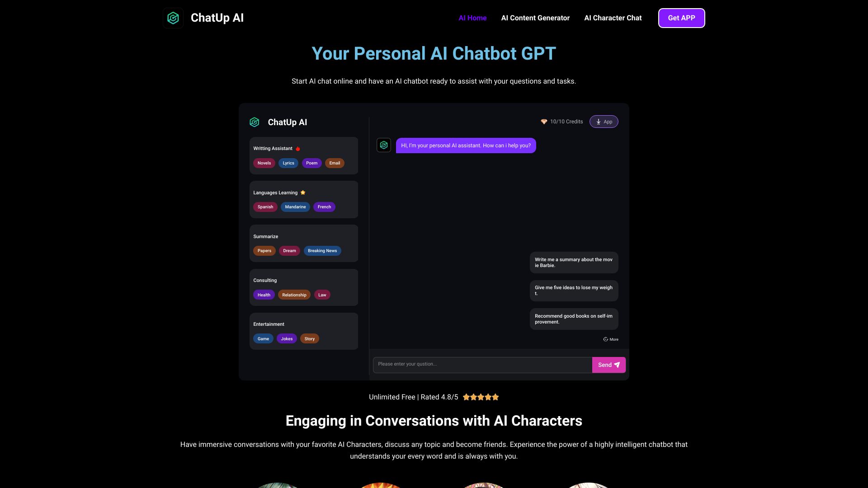Click the refresh/More icon near suggestions
The height and width of the screenshot is (488, 868).
pyautogui.click(x=609, y=339)
